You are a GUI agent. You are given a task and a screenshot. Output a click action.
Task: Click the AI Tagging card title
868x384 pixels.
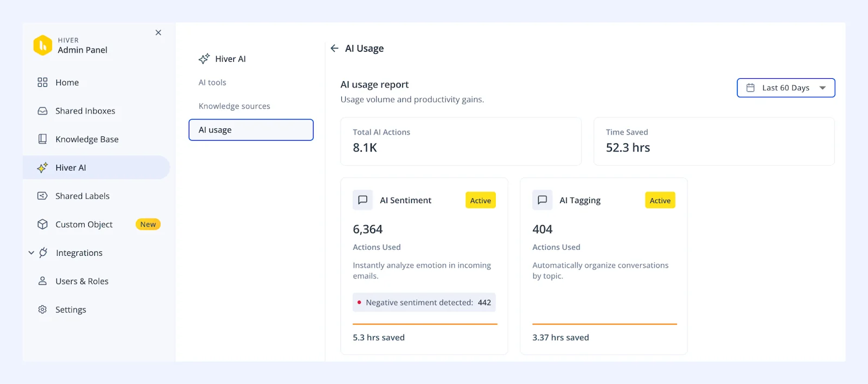pyautogui.click(x=580, y=200)
